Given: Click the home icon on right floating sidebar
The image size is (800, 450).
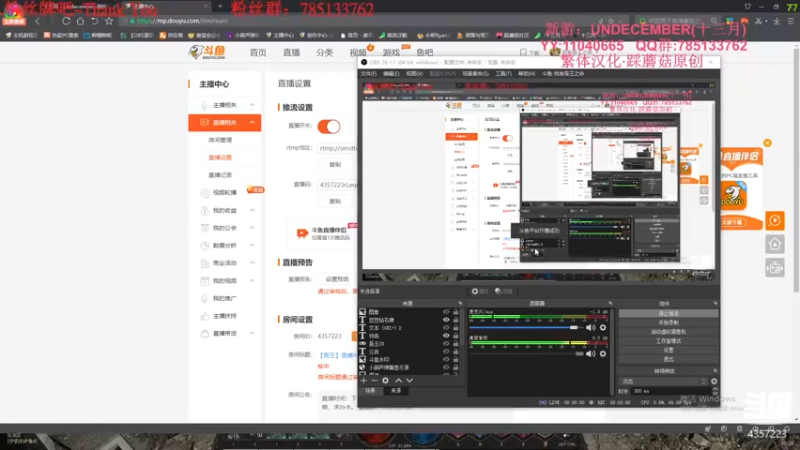Looking at the screenshot, I should (774, 244).
